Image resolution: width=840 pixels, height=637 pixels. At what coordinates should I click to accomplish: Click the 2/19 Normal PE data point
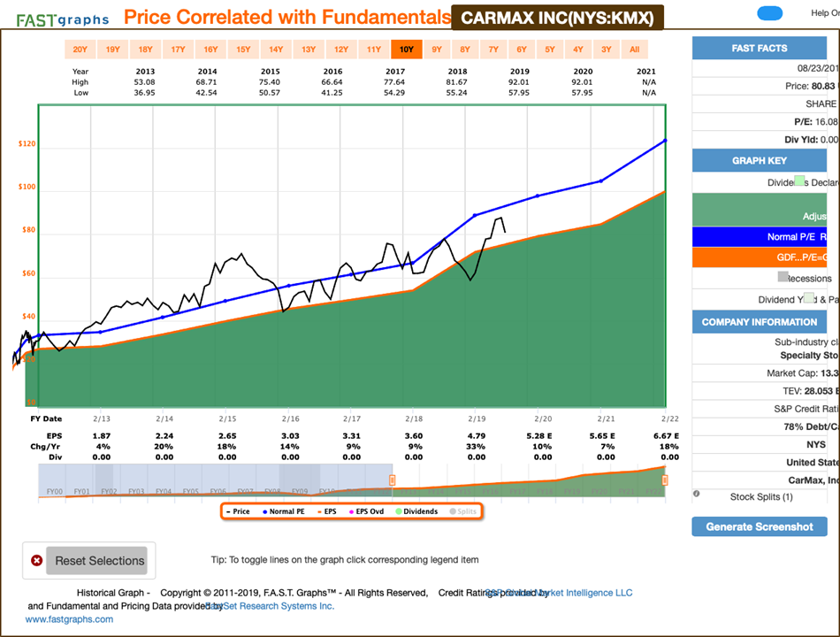pos(475,216)
